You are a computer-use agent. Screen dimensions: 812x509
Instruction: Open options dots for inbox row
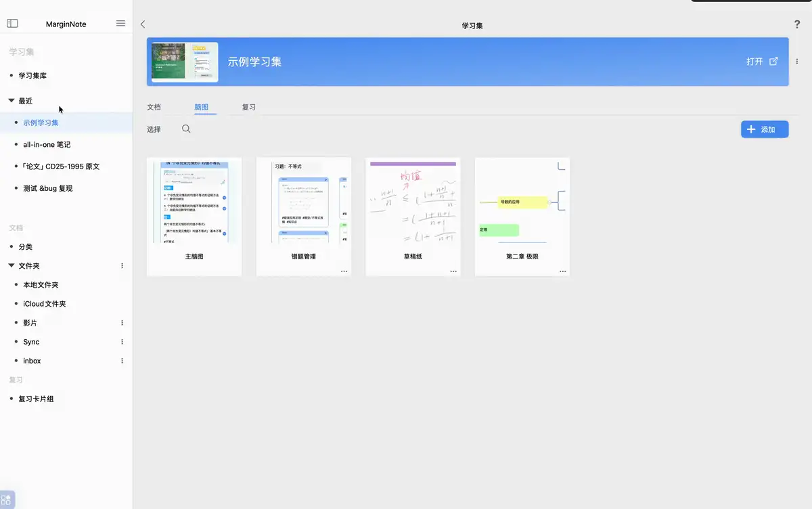tap(122, 361)
